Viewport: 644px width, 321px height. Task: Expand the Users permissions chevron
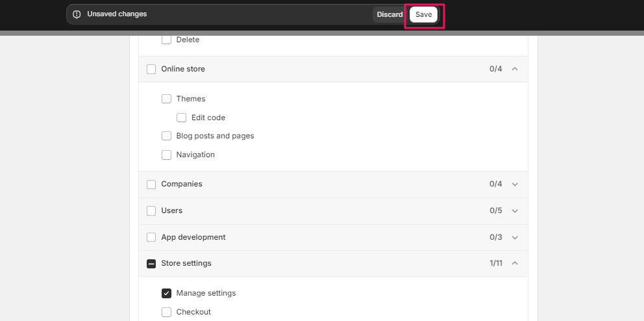coord(515,211)
